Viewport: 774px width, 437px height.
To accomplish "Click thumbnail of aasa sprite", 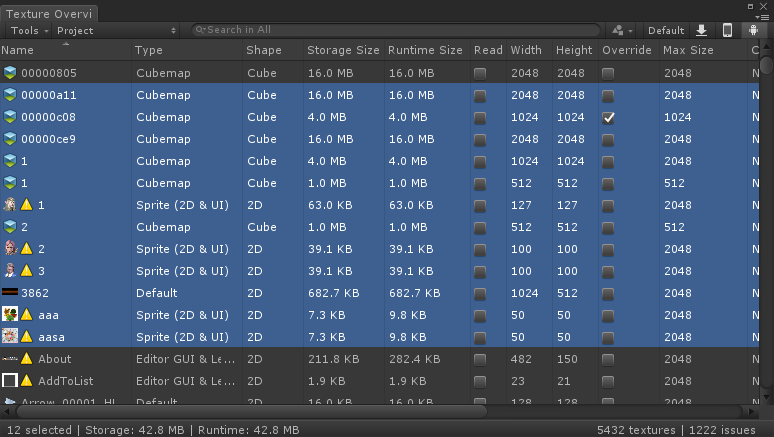I will pyautogui.click(x=10, y=337).
